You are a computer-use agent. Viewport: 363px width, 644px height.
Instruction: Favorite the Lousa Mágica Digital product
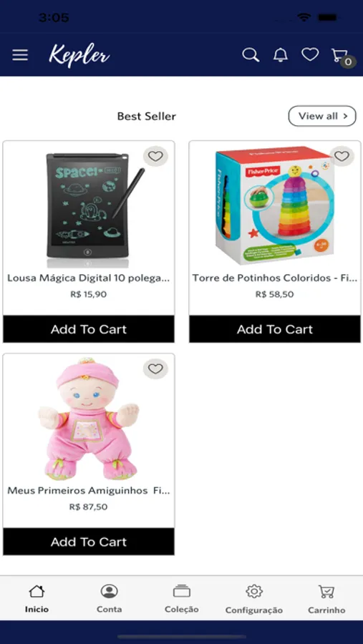pos(155,156)
